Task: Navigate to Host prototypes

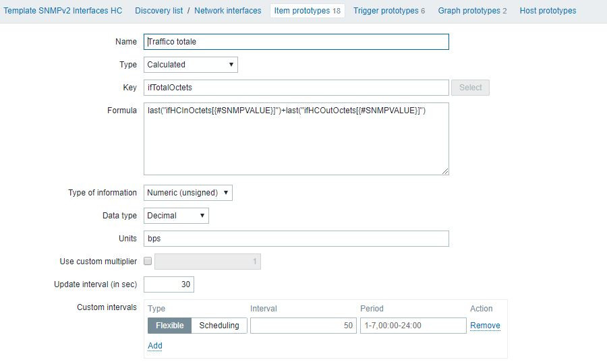Action: [x=548, y=11]
